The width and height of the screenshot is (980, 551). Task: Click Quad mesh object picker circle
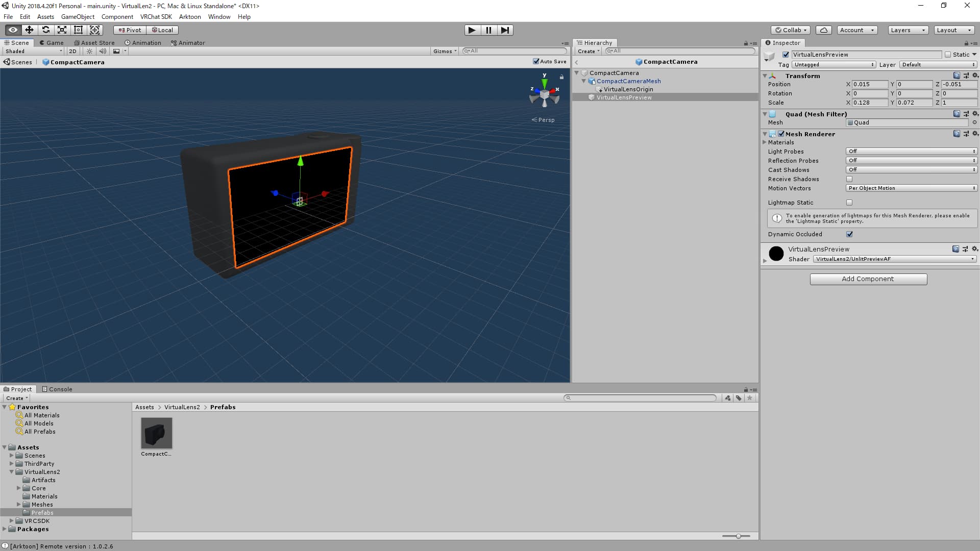tap(974, 122)
